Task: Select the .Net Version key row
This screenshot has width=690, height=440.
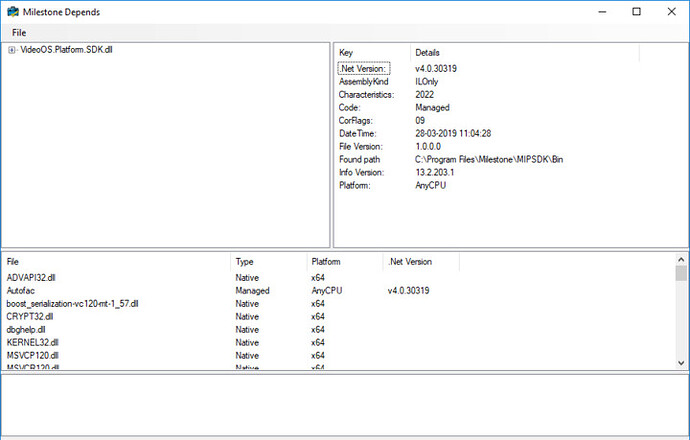Action: pos(360,69)
